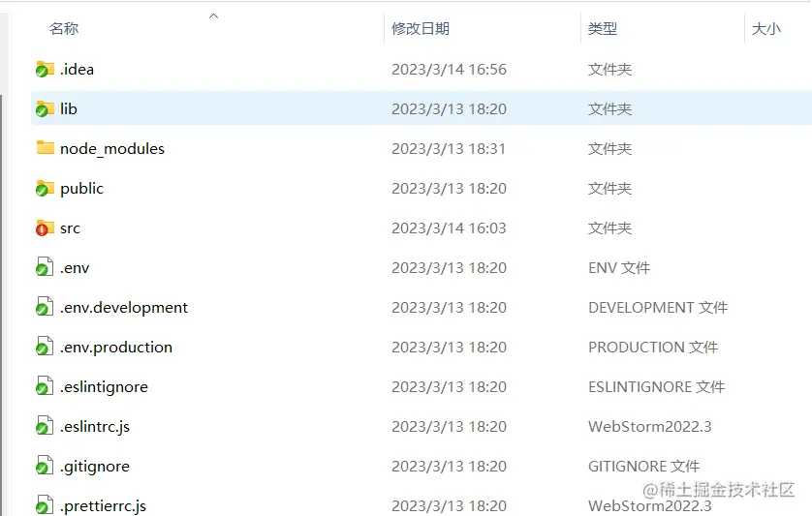812x516 pixels.
Task: Click date 2023/3/14 16:03 of src
Action: (x=449, y=228)
